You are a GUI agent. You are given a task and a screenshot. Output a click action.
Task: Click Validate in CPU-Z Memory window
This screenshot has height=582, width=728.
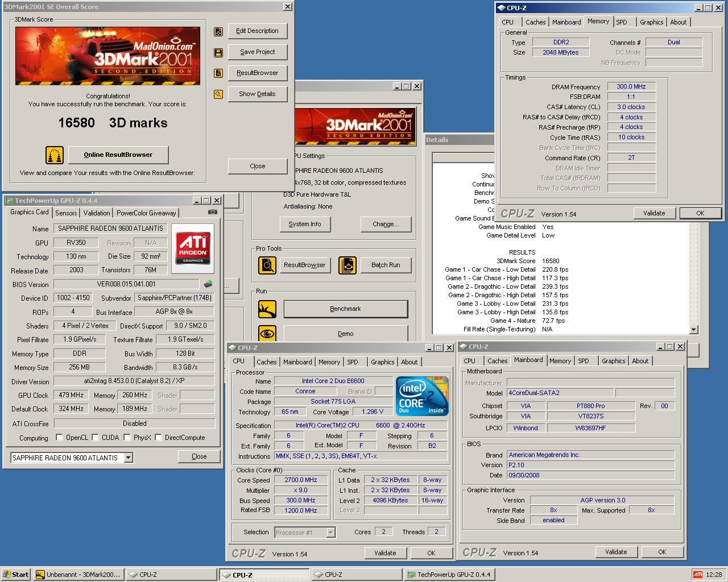click(654, 213)
